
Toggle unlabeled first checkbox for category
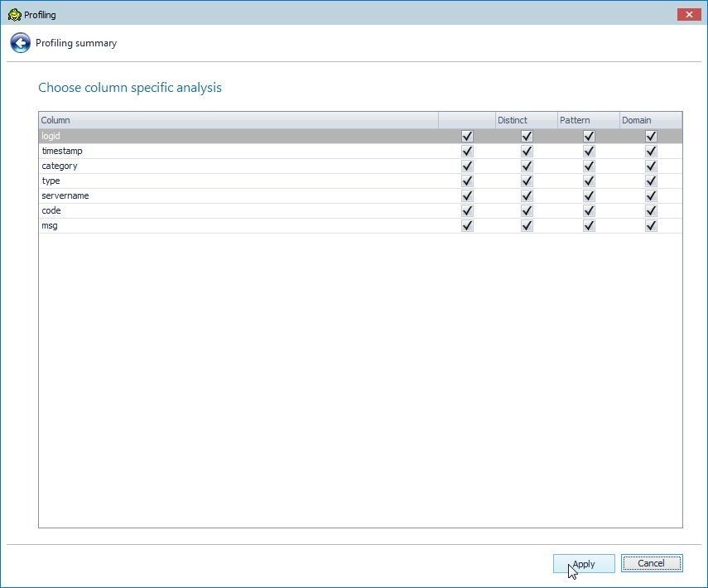click(467, 166)
